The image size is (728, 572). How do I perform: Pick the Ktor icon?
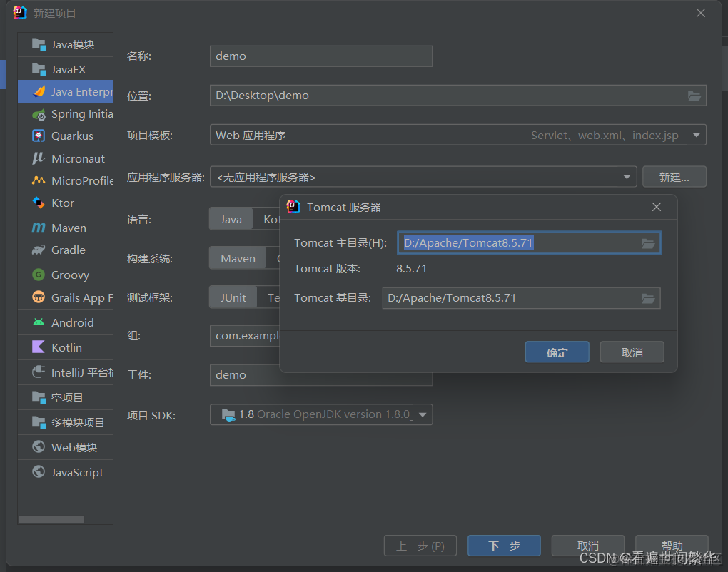point(39,203)
